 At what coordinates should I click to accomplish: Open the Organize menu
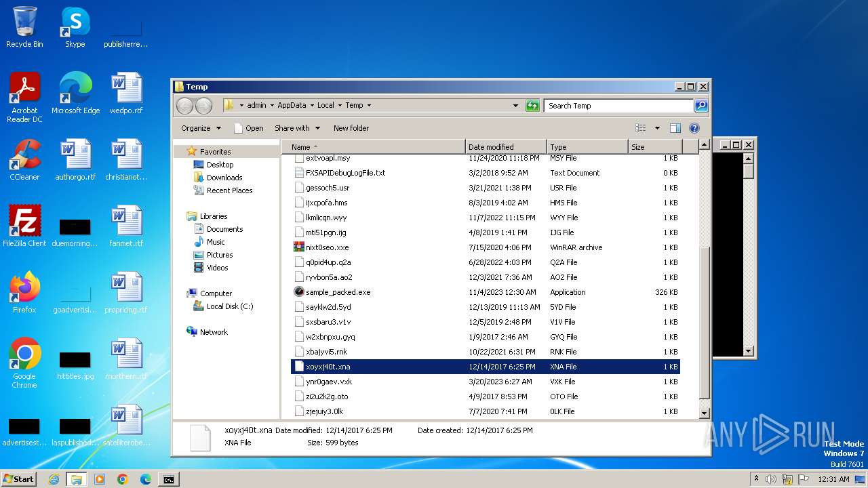click(201, 128)
